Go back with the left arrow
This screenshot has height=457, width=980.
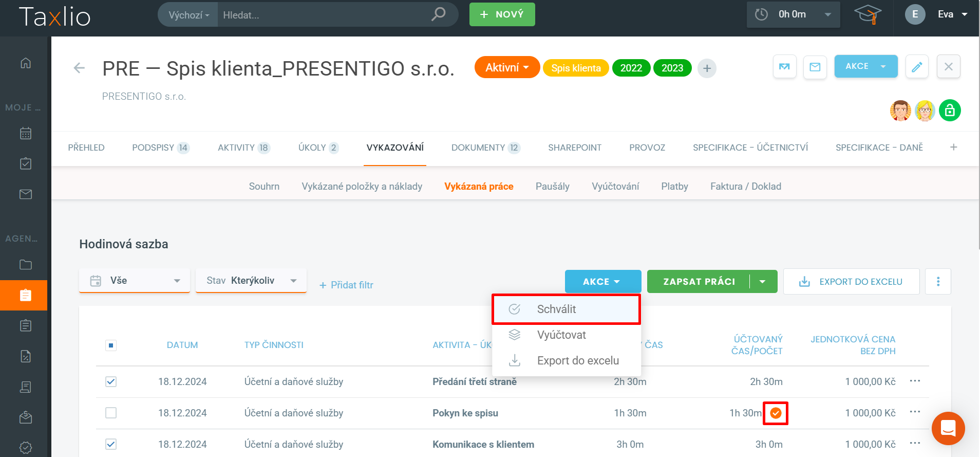click(79, 68)
